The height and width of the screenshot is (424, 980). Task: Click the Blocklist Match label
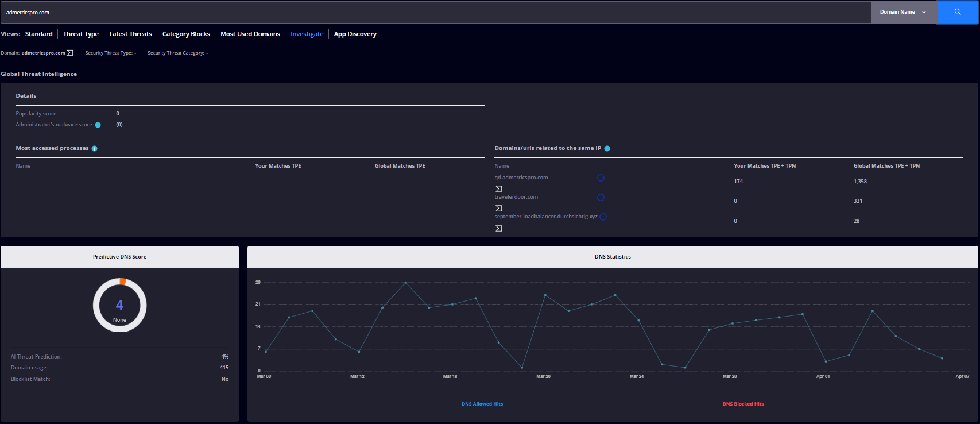click(x=30, y=379)
